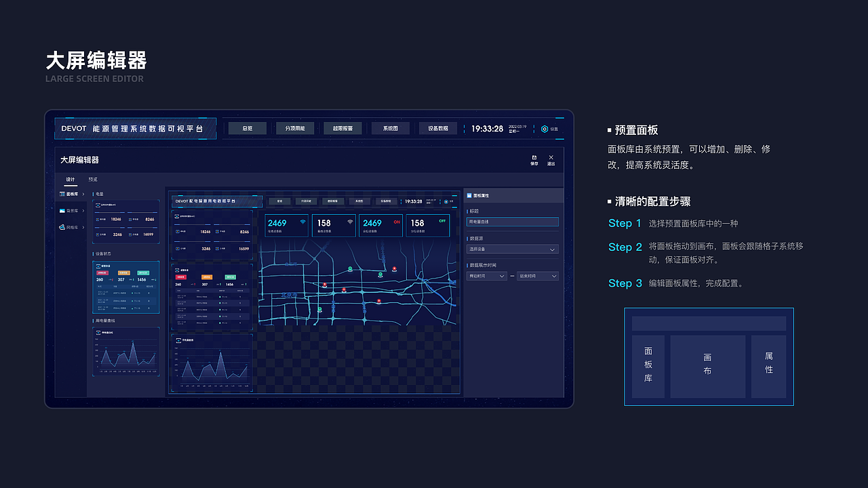The image size is (868, 488).
Task: Click the WiFi icon on the 2469 card
Action: coord(302,222)
